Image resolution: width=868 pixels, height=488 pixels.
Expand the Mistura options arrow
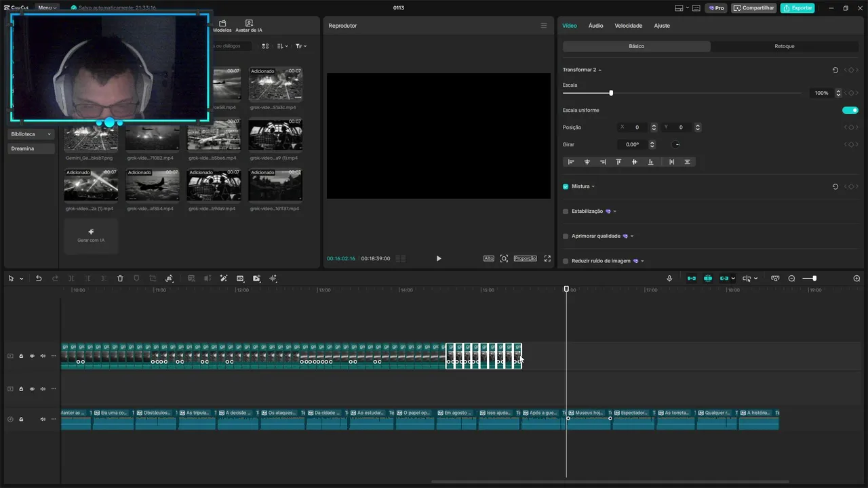pyautogui.click(x=593, y=186)
